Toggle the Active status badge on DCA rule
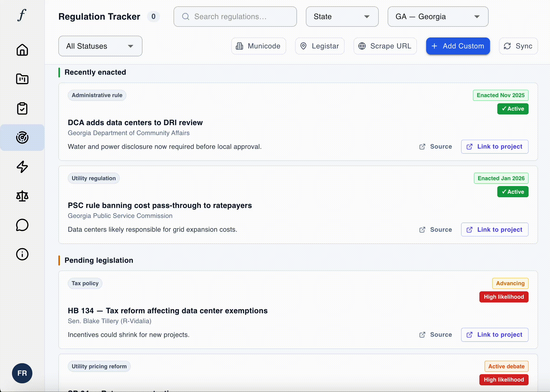Image resolution: width=550 pixels, height=392 pixels. (513, 109)
